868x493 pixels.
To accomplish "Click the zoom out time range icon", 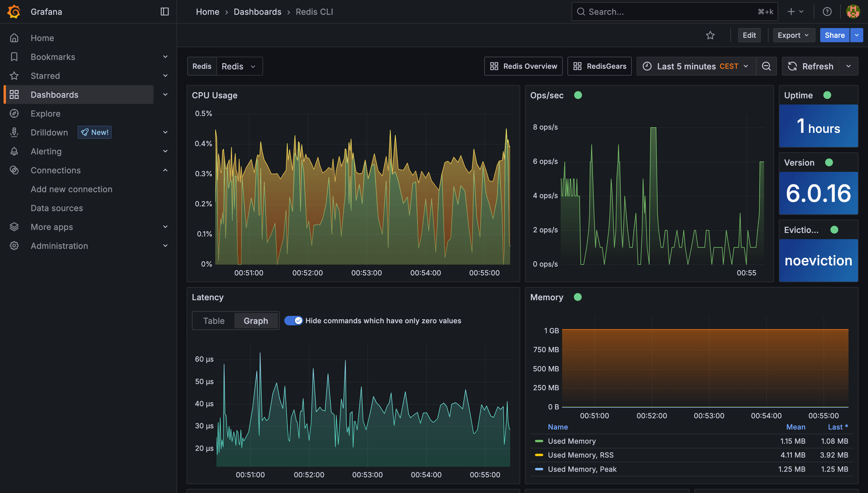I will coord(766,66).
